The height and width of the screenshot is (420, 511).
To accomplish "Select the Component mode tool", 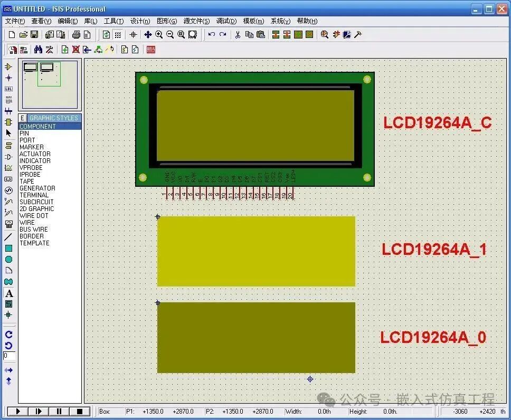I will click(9, 67).
